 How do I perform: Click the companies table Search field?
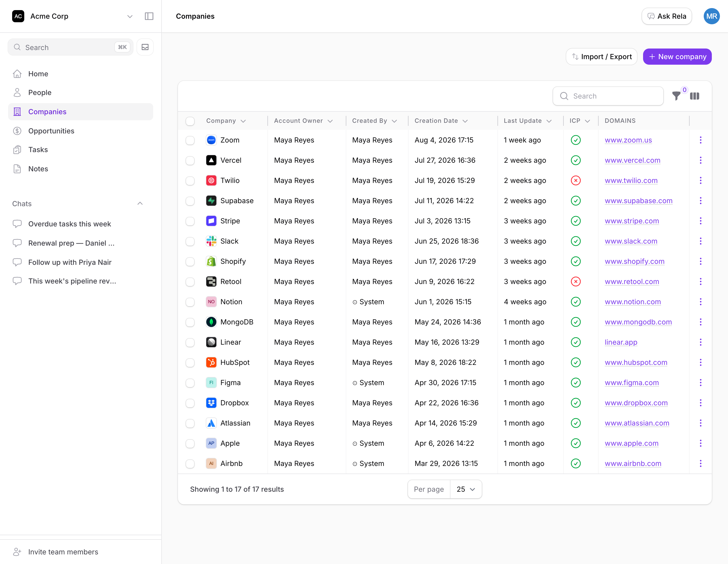[608, 96]
